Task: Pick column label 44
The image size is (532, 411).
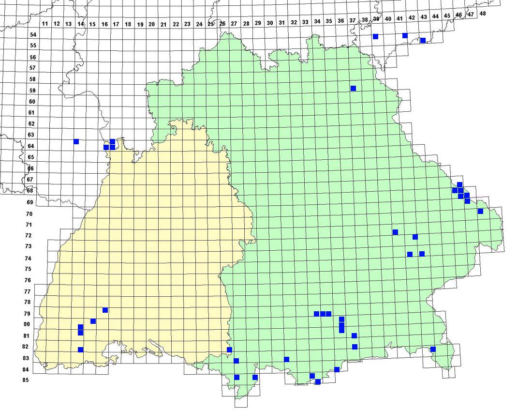Action: 435,16
